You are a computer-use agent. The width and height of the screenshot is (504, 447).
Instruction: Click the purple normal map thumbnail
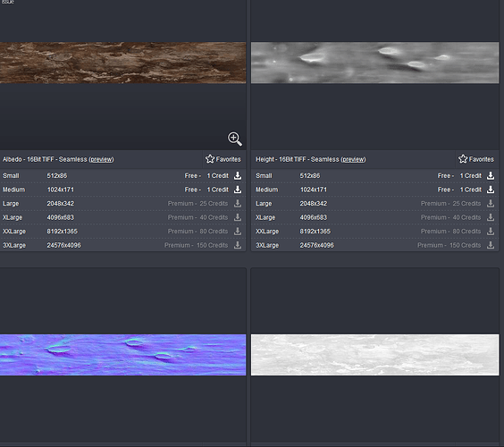[x=122, y=355]
